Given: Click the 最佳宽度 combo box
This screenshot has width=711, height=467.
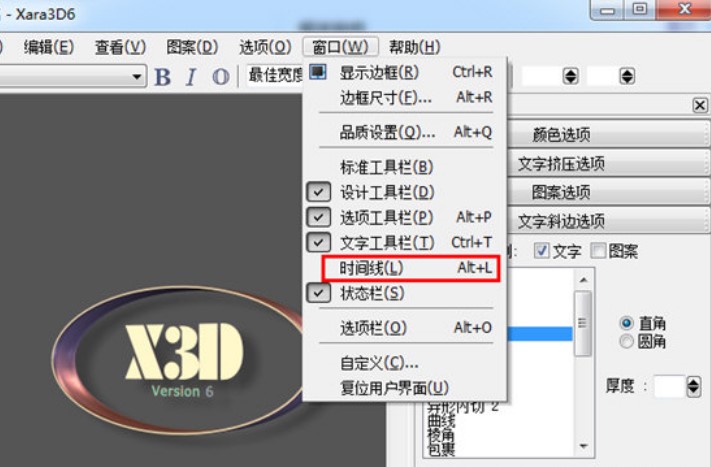Looking at the screenshot, I should 275,75.
